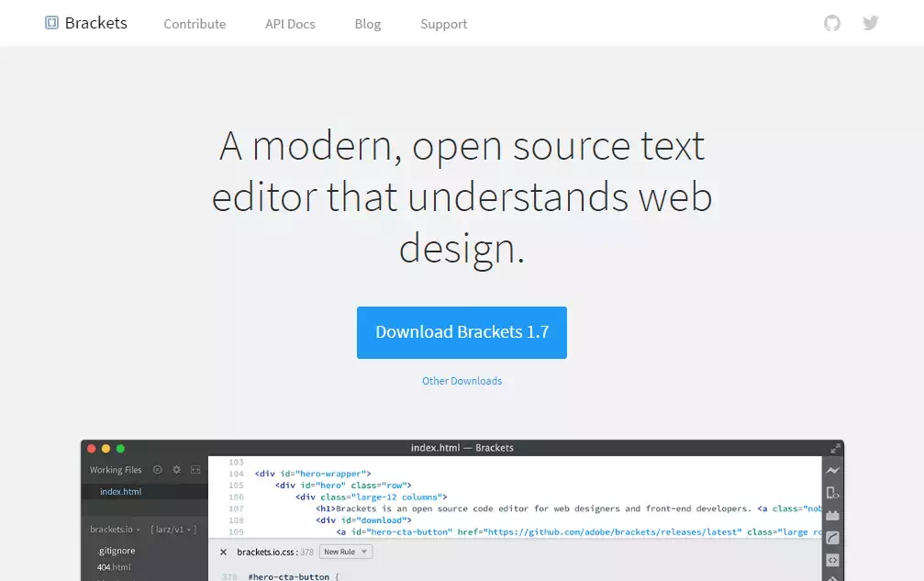924x581 pixels.
Task: Go to the Blog nav item
Action: (x=368, y=24)
